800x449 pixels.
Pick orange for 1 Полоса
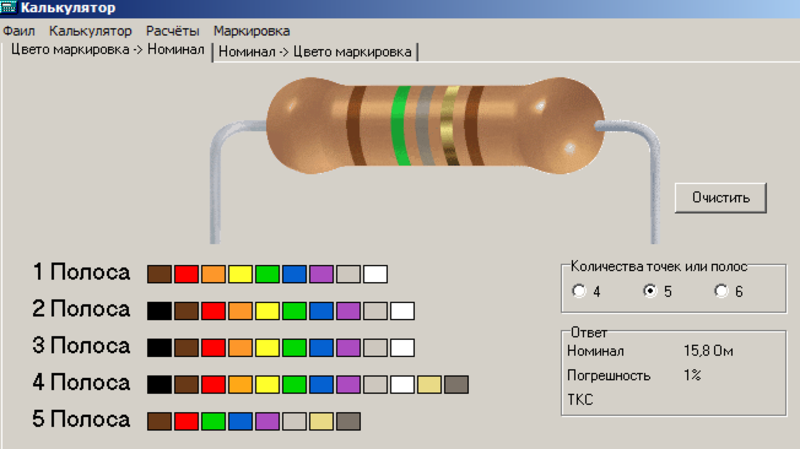(x=213, y=274)
